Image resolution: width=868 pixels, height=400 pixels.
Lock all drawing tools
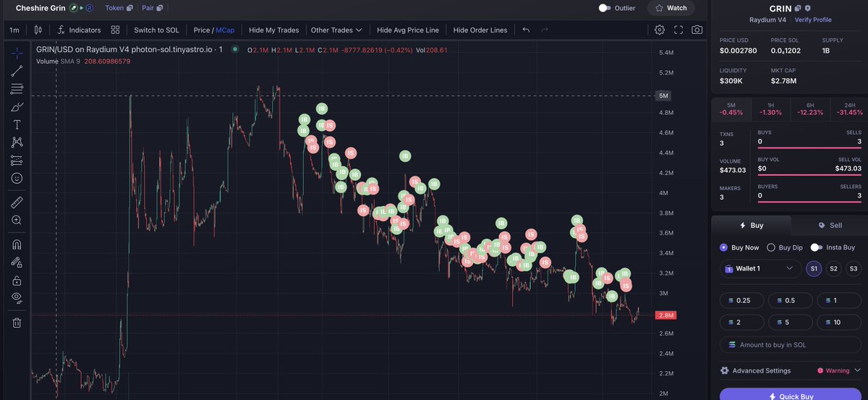17,281
